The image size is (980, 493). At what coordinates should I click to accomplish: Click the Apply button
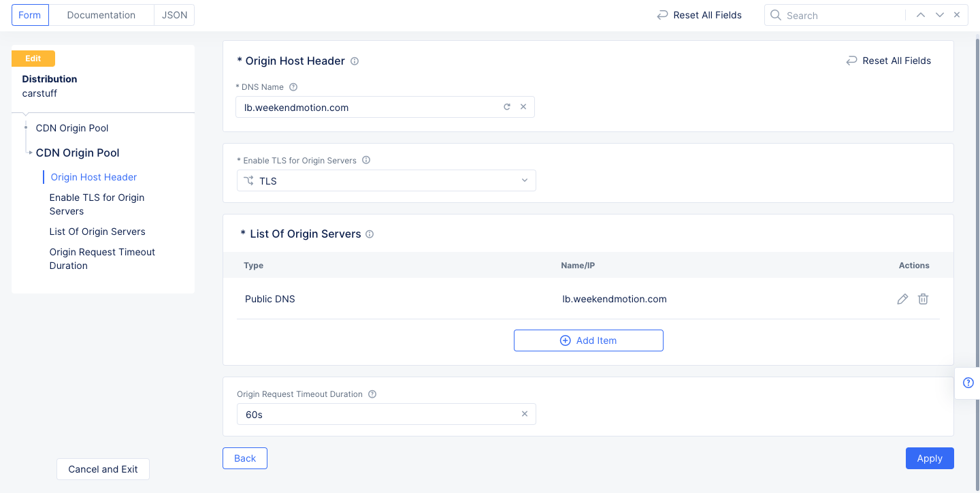tap(930, 458)
